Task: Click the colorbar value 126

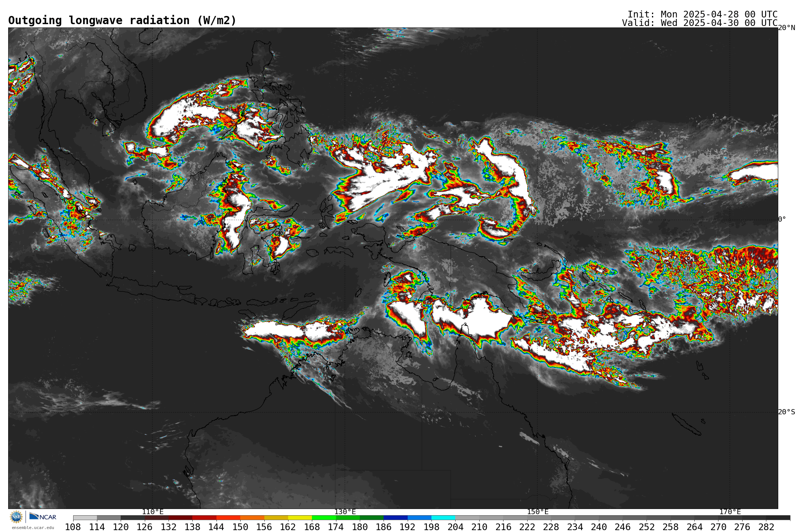Action: pos(145,527)
